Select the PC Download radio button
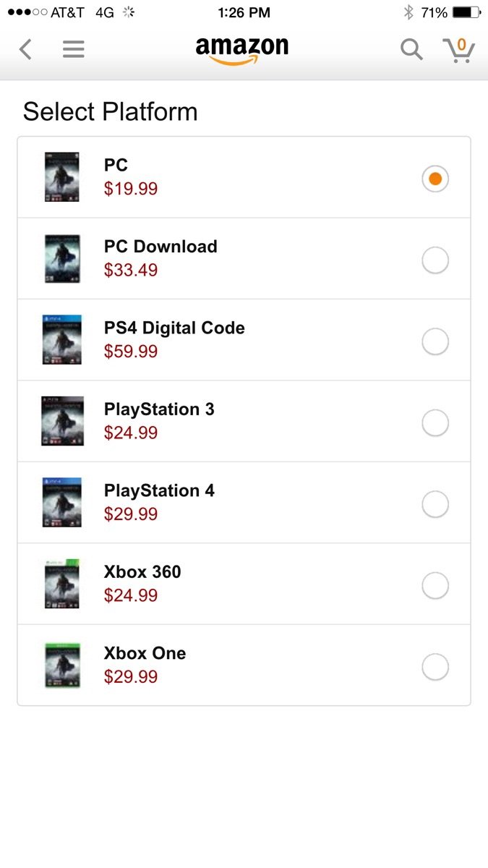Screen dimensions: 488x868 435,260
